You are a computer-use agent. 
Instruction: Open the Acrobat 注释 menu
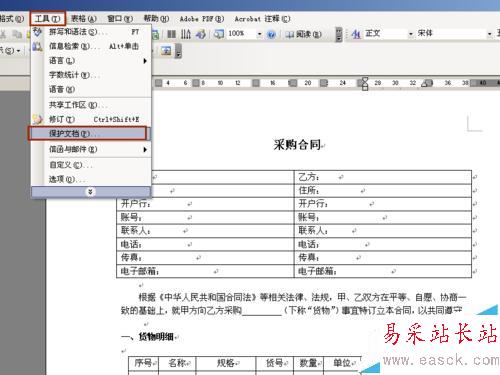pyautogui.click(x=262, y=19)
